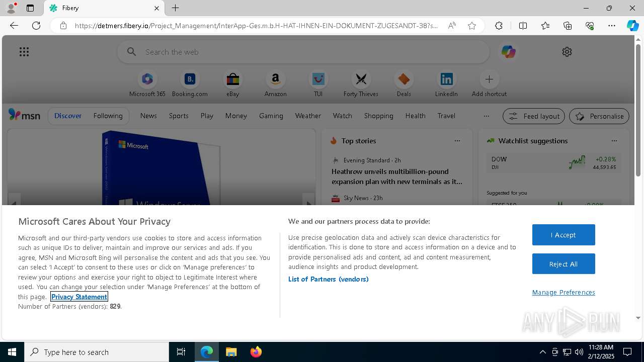Open the MSN apps grid launcher

click(24, 52)
